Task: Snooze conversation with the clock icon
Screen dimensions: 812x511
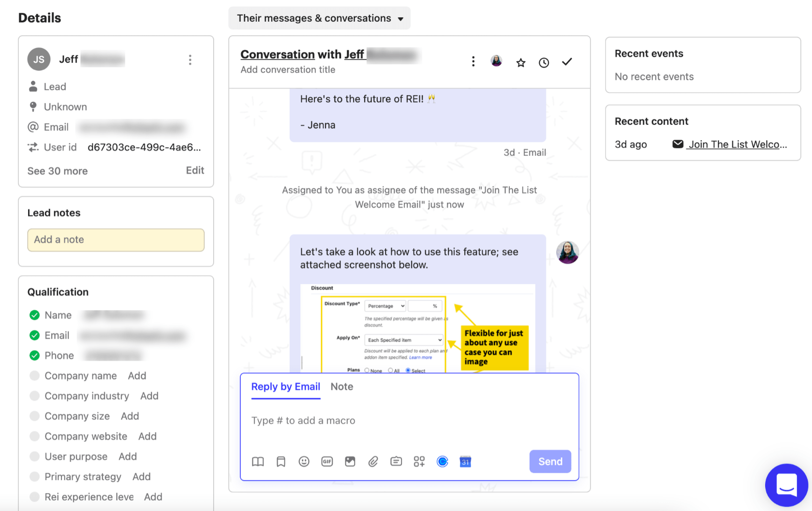Action: click(x=544, y=62)
